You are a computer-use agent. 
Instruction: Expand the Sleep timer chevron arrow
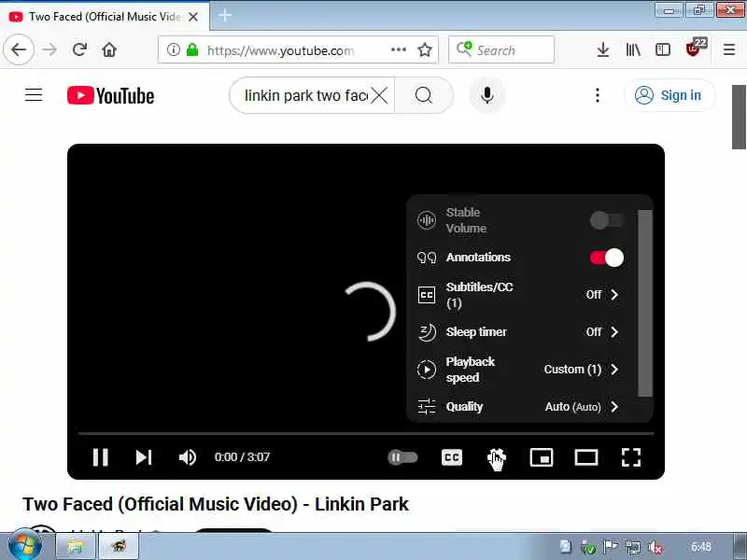[614, 332]
